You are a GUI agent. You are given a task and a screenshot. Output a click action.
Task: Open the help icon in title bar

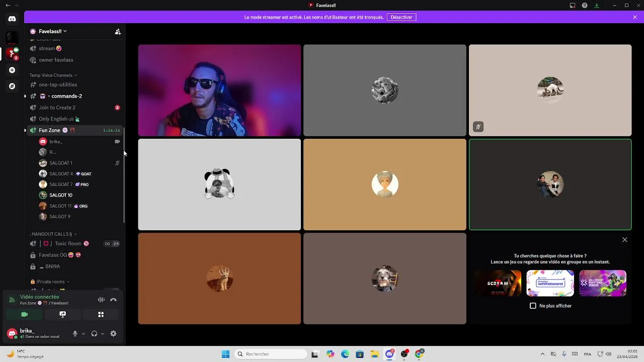click(x=585, y=6)
